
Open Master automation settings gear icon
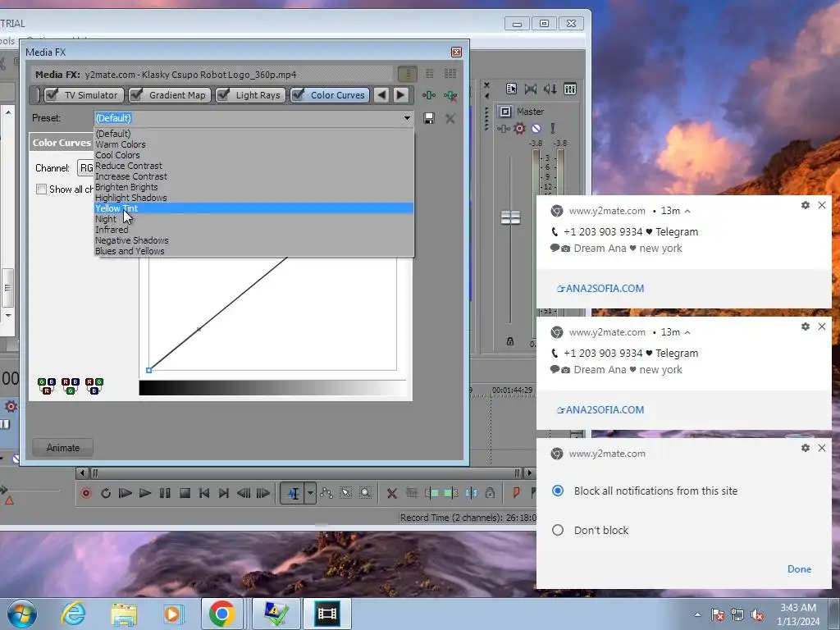coord(519,129)
